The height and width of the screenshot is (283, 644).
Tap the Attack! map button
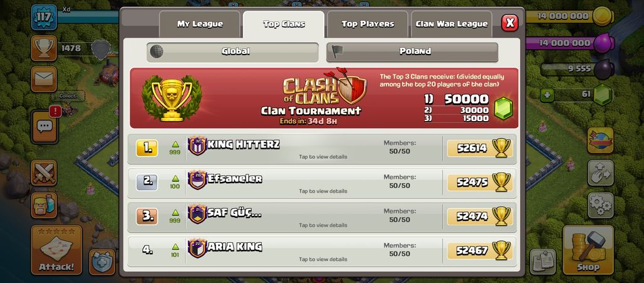coord(56,250)
